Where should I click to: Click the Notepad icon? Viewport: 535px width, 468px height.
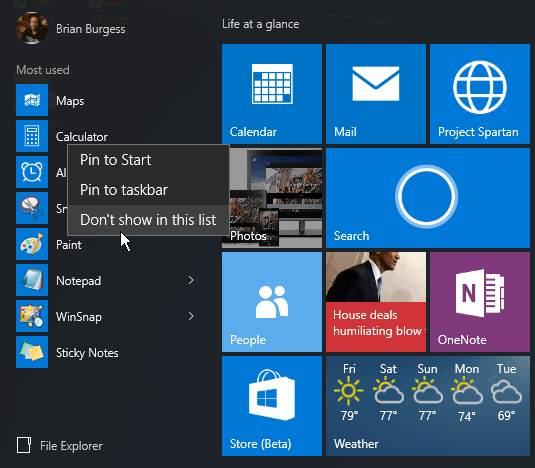32,280
